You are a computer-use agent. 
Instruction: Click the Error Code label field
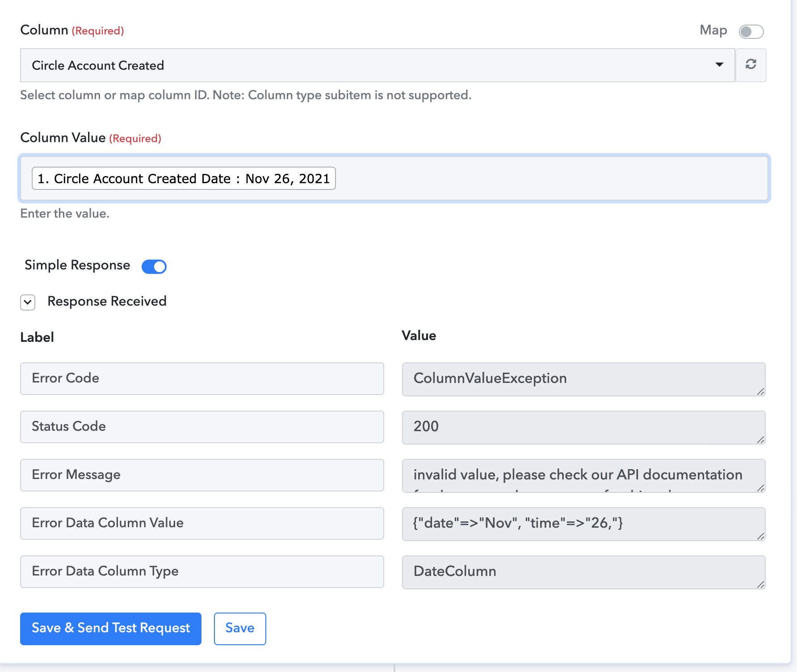pos(202,378)
